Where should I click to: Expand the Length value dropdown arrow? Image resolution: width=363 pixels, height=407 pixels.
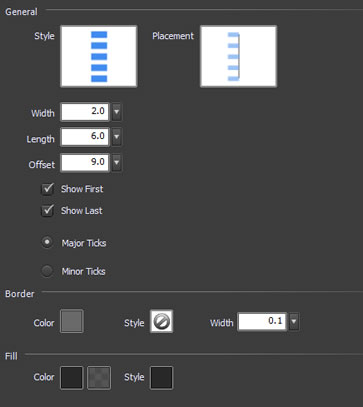click(x=116, y=137)
